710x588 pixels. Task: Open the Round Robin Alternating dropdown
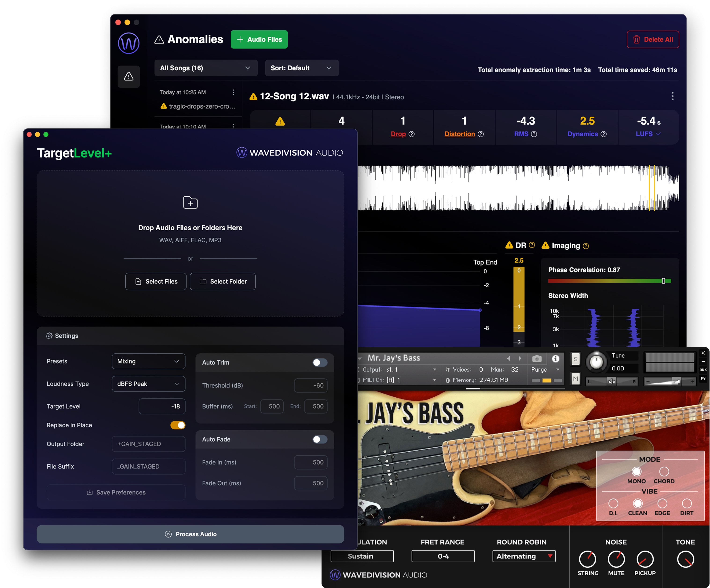coord(523,556)
